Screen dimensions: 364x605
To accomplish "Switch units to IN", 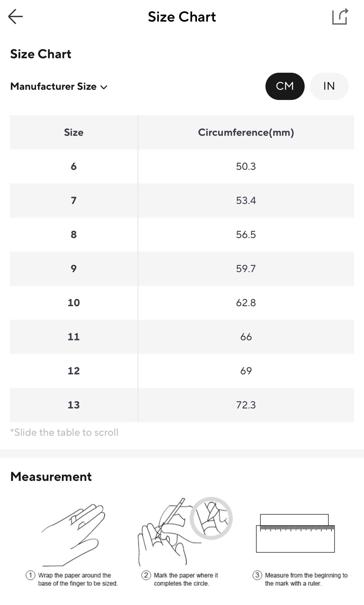I will point(329,86).
